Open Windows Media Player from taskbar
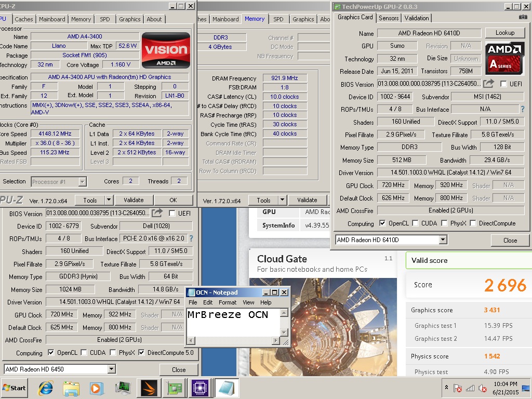The width and height of the screenshot is (532, 399). click(96, 388)
